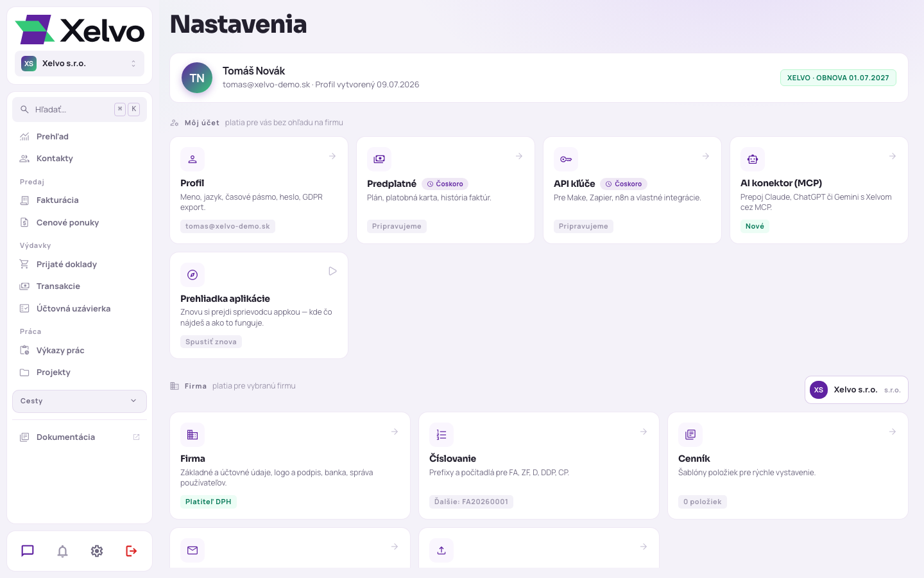
Task: Click the Čoskoro badge on API kľúče
Action: point(624,184)
